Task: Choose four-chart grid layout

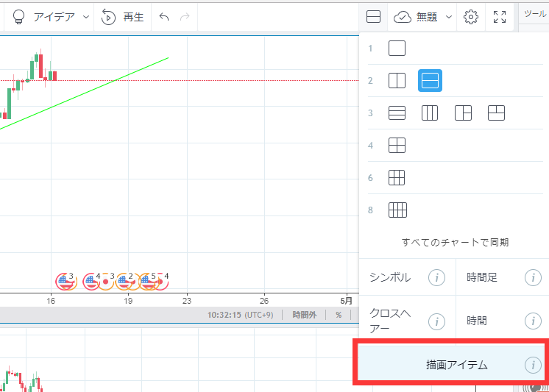Action: click(x=397, y=145)
